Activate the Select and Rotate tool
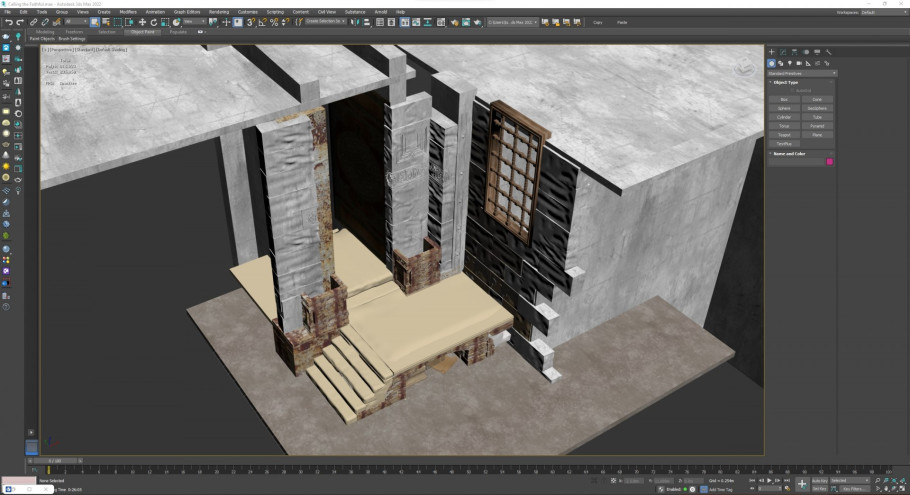 tap(154, 22)
